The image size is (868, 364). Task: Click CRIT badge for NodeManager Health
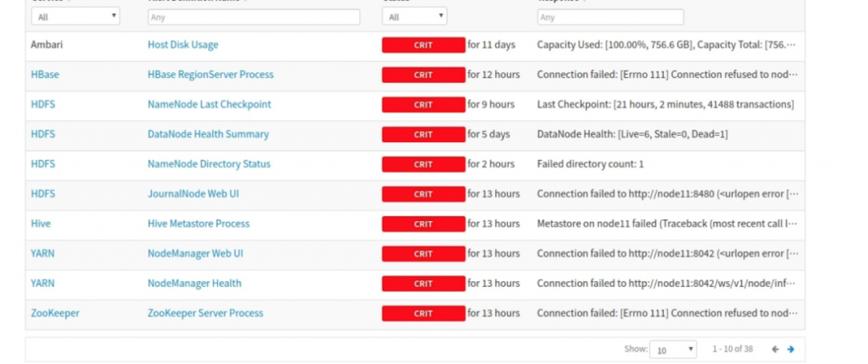[x=424, y=284]
